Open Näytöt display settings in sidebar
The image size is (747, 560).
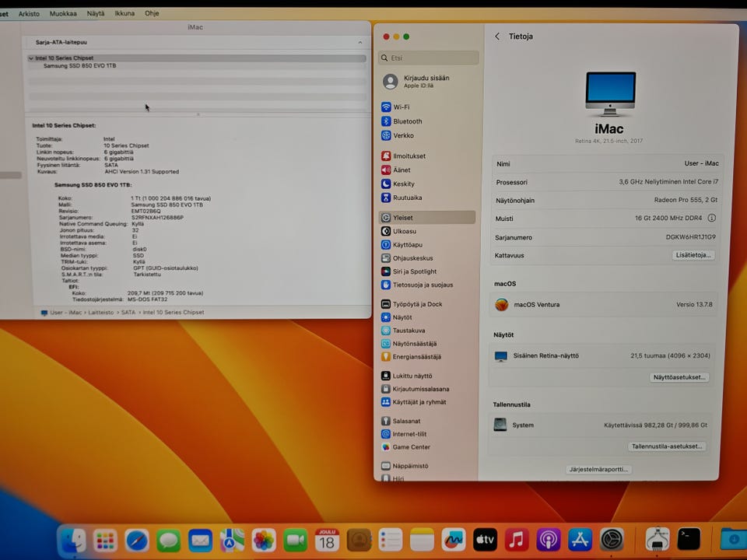tap(402, 317)
